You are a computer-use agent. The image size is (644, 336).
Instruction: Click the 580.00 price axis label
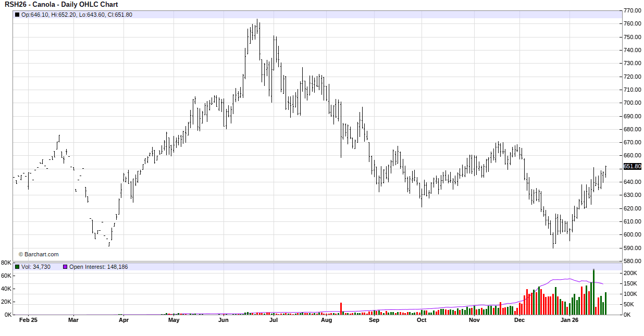[x=632, y=261]
